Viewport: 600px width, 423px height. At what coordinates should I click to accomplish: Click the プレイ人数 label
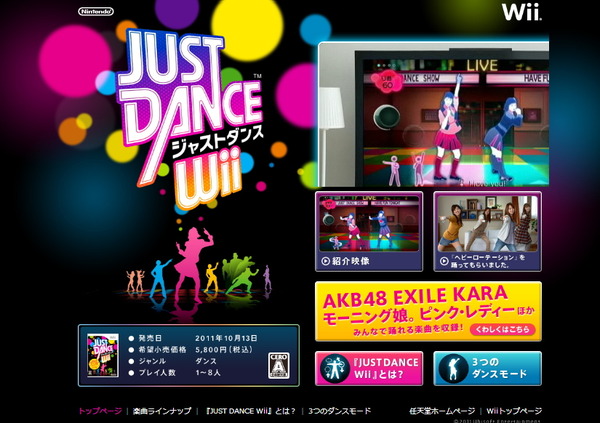tap(157, 372)
